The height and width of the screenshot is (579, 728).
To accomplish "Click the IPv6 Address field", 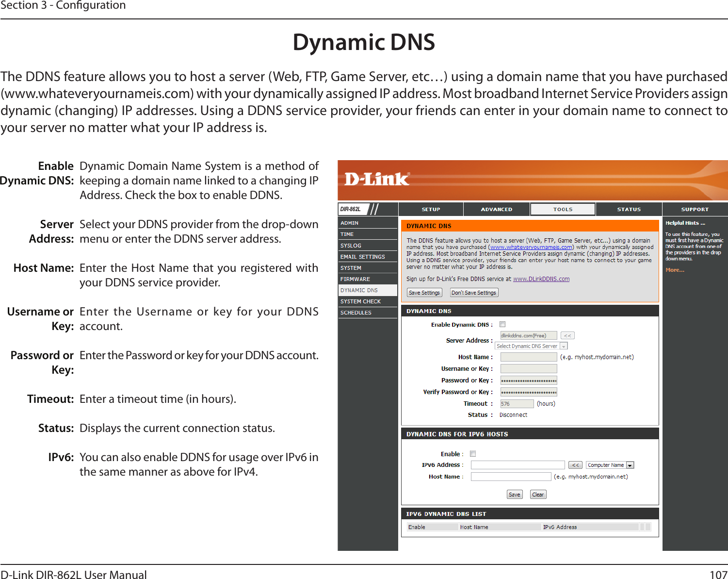I will [x=518, y=465].
